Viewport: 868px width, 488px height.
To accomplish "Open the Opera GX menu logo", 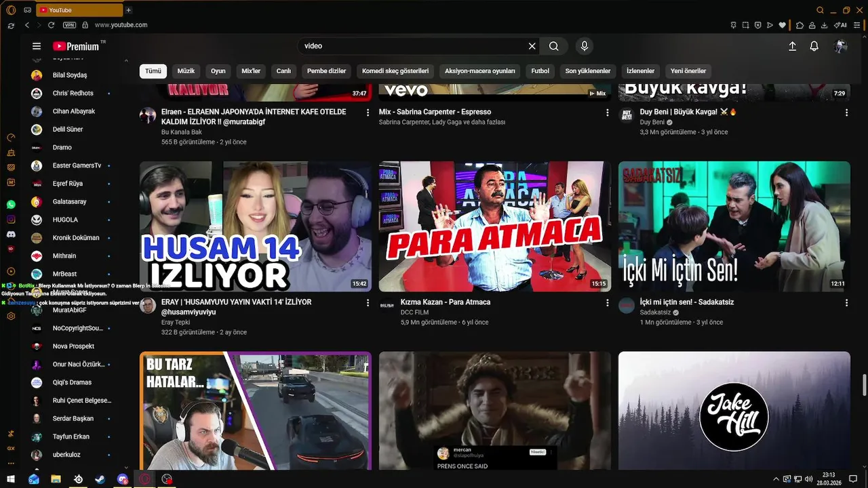I will pos(11,9).
